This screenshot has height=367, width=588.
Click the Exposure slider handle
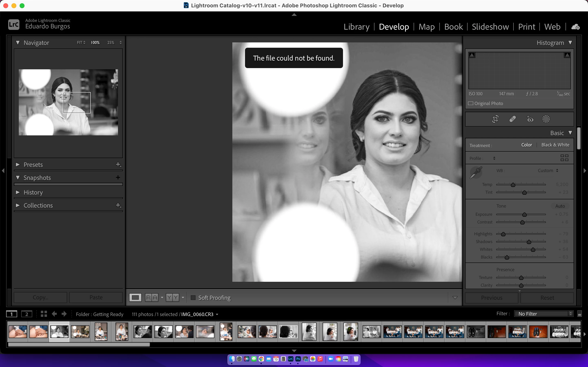click(524, 214)
